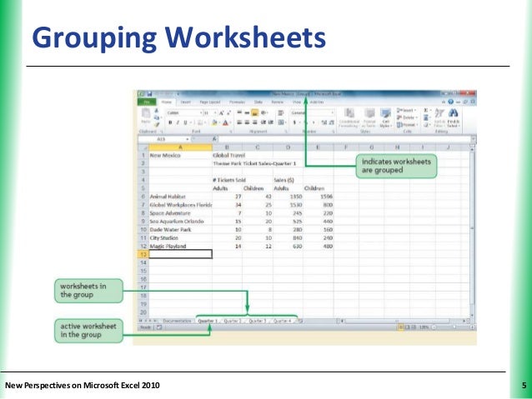The image size is (532, 399).
Task: Switch to the Review ribbon tab
Action: 277,102
